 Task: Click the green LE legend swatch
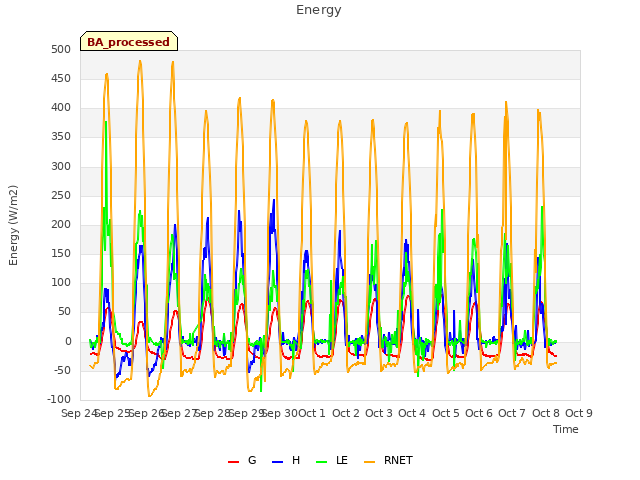[322, 462]
